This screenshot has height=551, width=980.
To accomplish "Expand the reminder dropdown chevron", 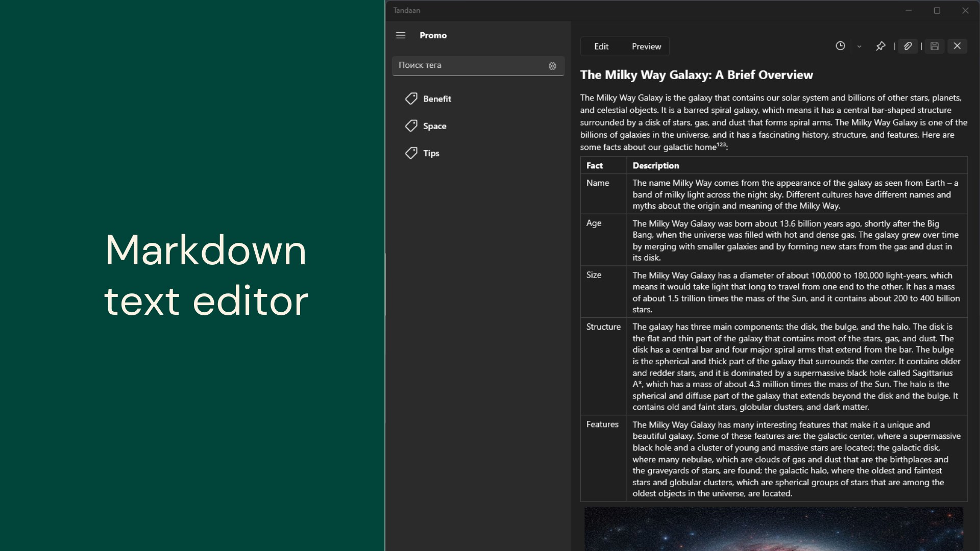I will point(859,46).
